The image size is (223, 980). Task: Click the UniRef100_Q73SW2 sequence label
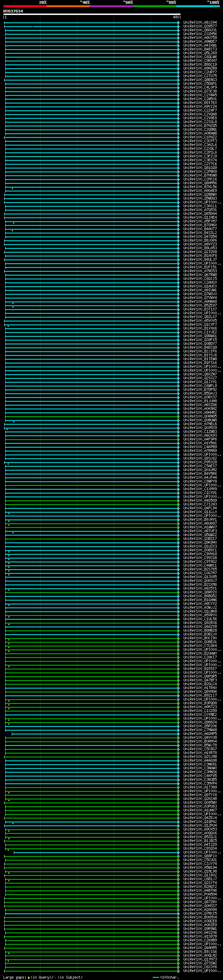pyautogui.click(x=200, y=963)
